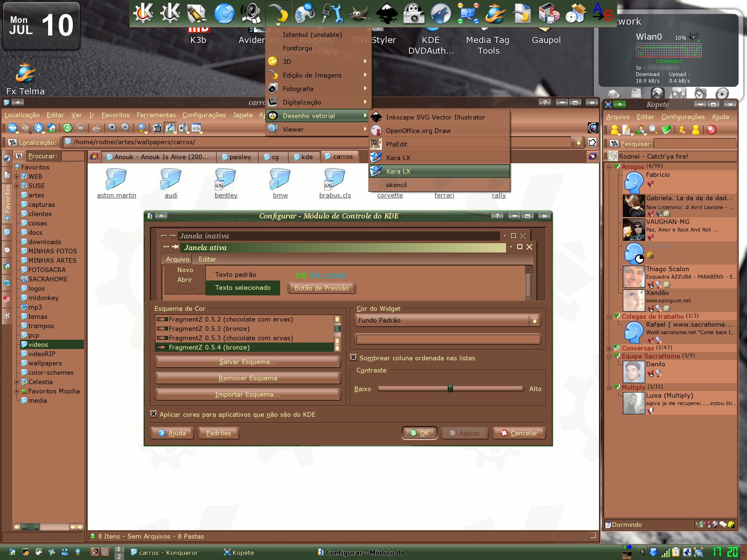
Task: Select Inkscape SVG Vector Illustrator entry
Action: pos(439,117)
